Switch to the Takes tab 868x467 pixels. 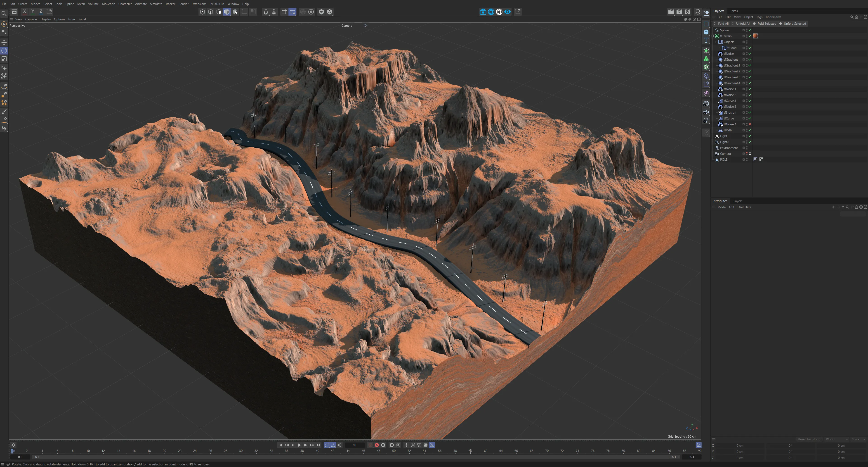tap(734, 11)
